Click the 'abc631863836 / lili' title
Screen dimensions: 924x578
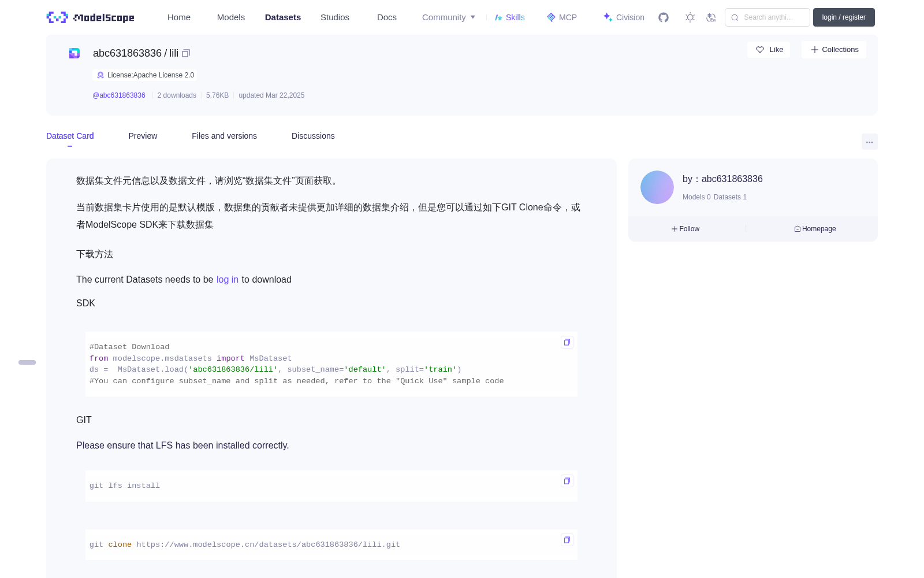coord(136,53)
